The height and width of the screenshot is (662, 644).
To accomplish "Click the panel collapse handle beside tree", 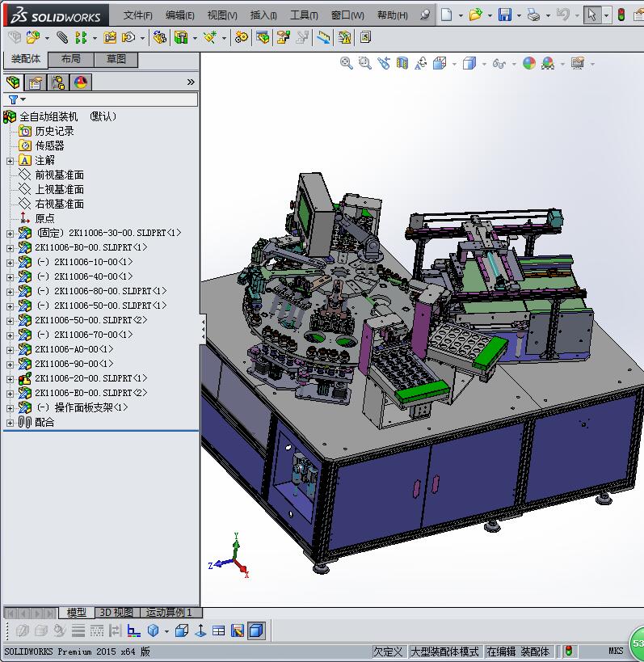I will 203,330.
